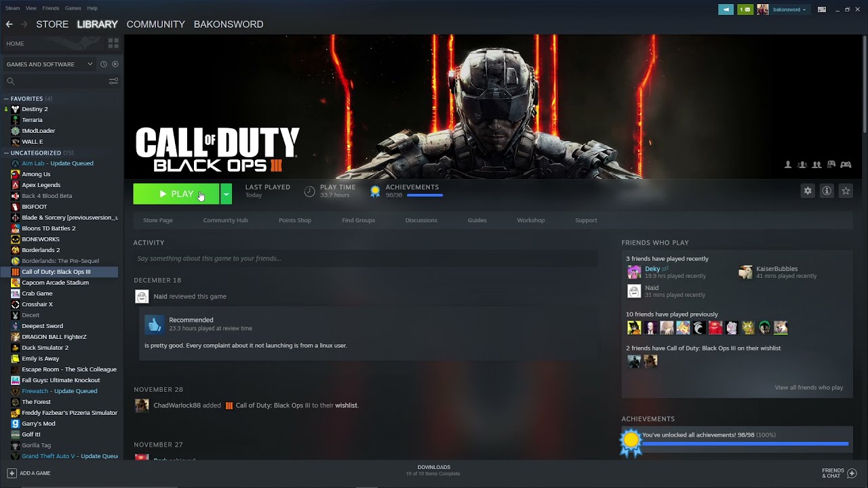
Task: Open Big Picture mode icon
Action: click(x=822, y=9)
